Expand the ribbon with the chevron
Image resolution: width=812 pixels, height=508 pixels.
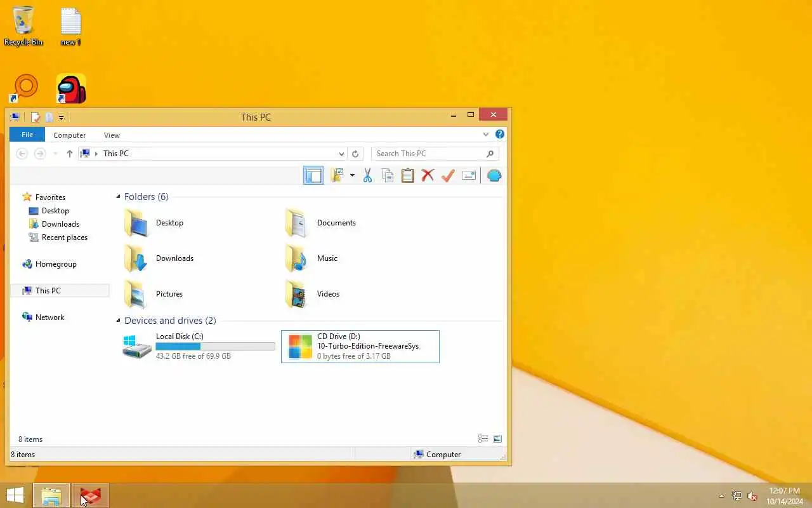(x=486, y=135)
